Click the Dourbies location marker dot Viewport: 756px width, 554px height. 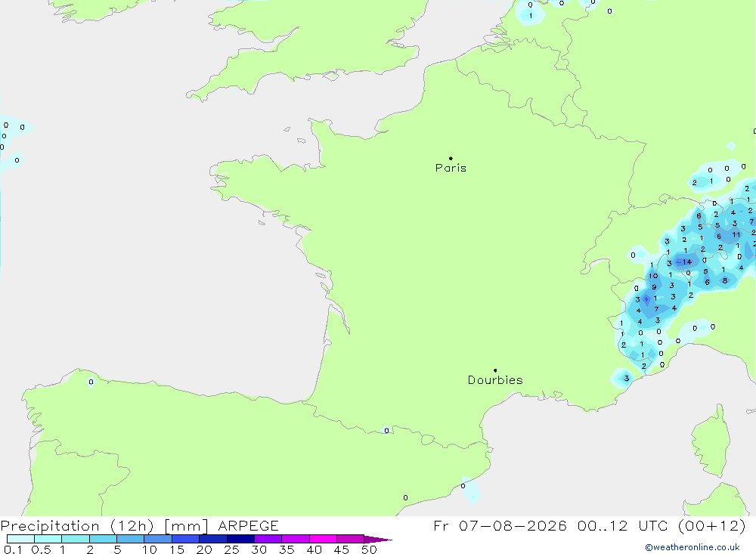(495, 370)
